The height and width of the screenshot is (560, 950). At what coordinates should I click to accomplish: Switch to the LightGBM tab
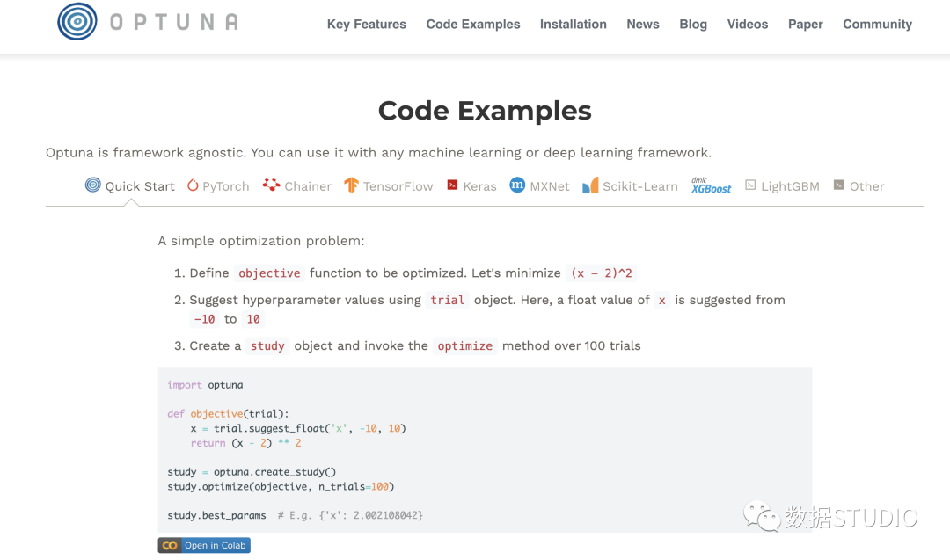790,186
